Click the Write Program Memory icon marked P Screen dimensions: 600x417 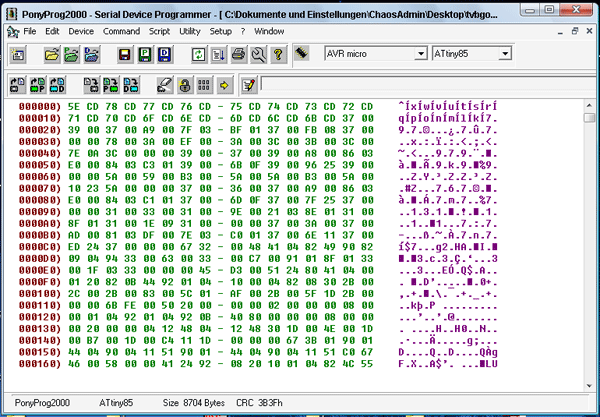point(111,85)
